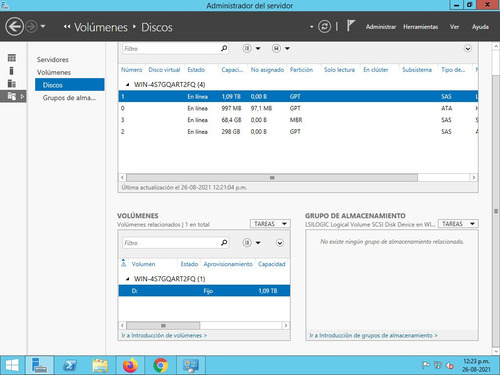Open Server Manager from the taskbar
This screenshot has width=500, height=375.
tap(39, 365)
